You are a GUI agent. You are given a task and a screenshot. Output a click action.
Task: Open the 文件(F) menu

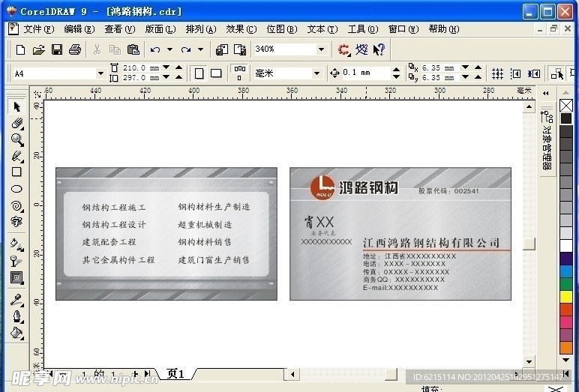click(39, 29)
